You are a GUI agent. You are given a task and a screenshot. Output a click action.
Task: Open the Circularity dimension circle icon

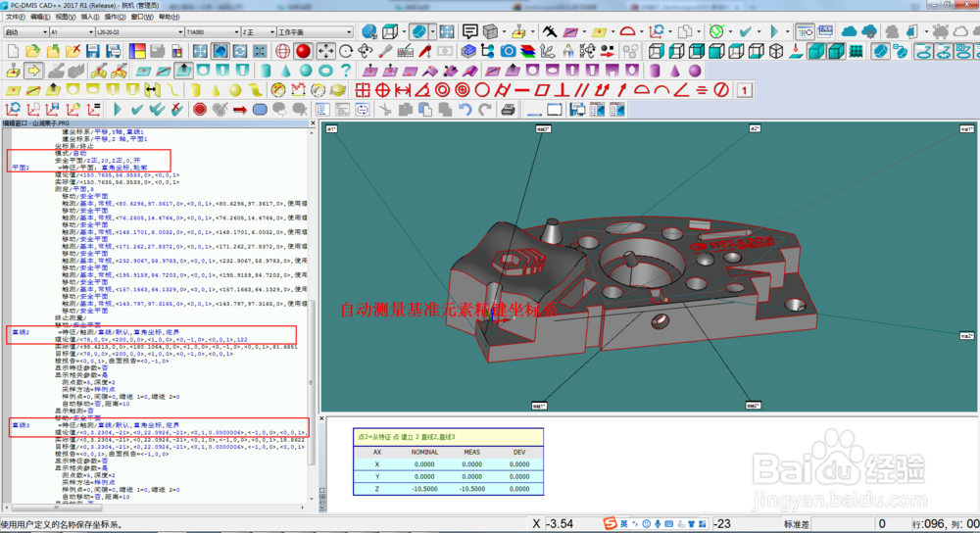[x=482, y=90]
